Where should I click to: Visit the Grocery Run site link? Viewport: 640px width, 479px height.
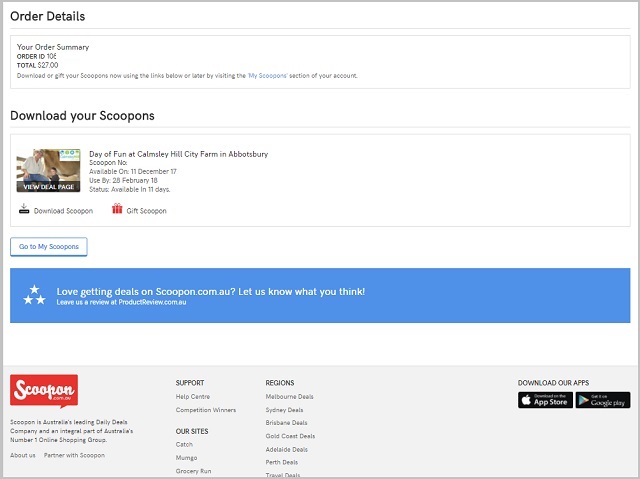193,471
